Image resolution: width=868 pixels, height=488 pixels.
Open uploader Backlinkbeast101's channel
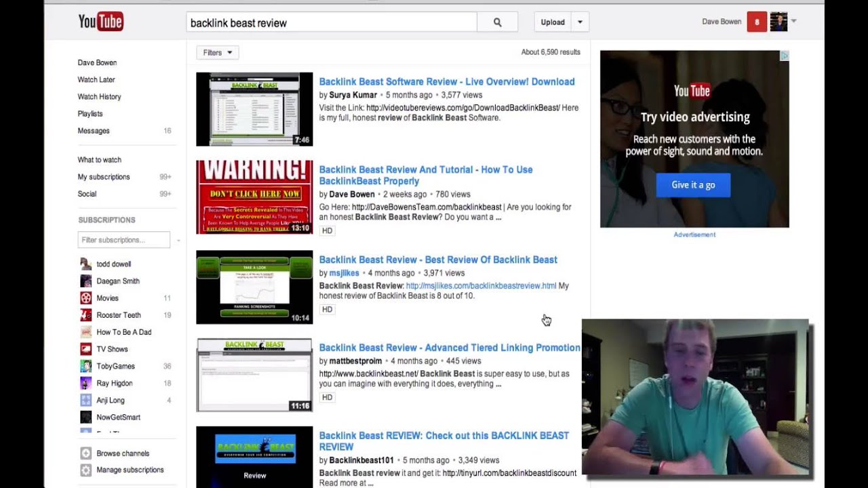point(361,460)
